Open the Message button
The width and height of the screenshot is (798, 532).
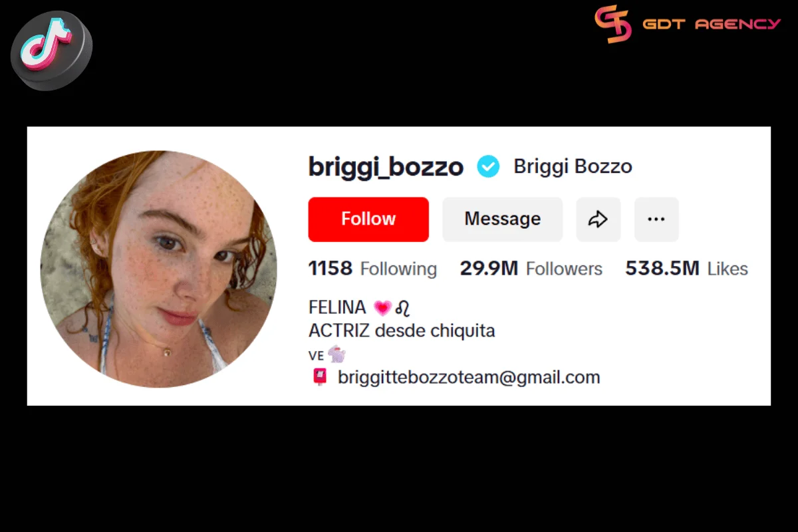(x=503, y=219)
